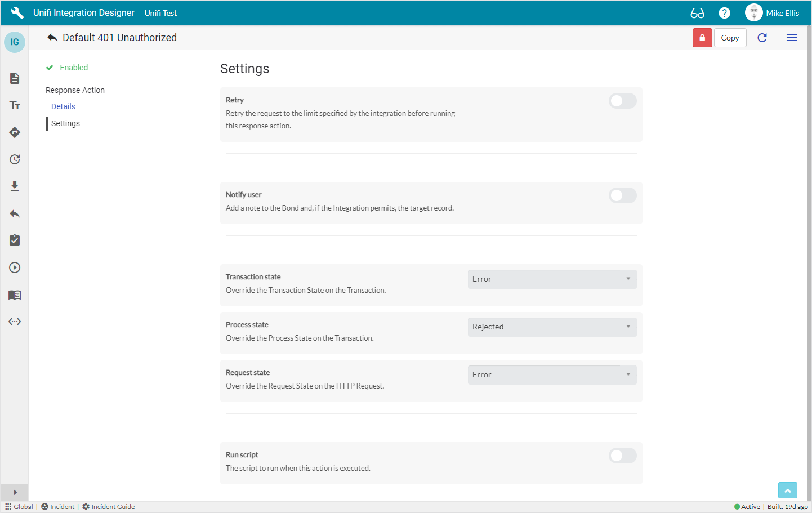Enable the Retry toggle

click(622, 101)
